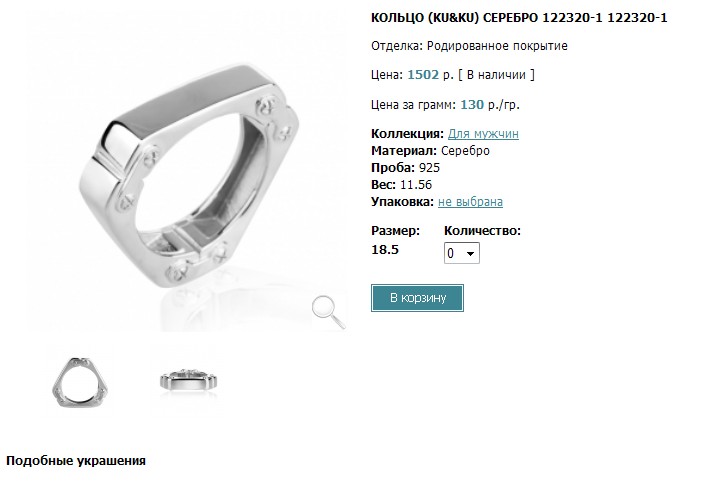Click the 130 price per gram value

tap(472, 105)
